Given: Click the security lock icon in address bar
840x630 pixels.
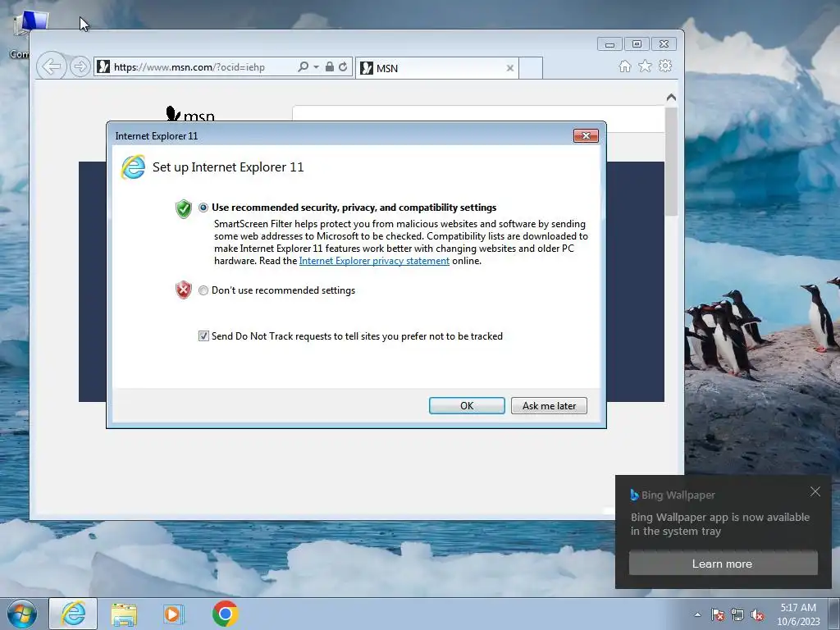Looking at the screenshot, I should [x=330, y=67].
